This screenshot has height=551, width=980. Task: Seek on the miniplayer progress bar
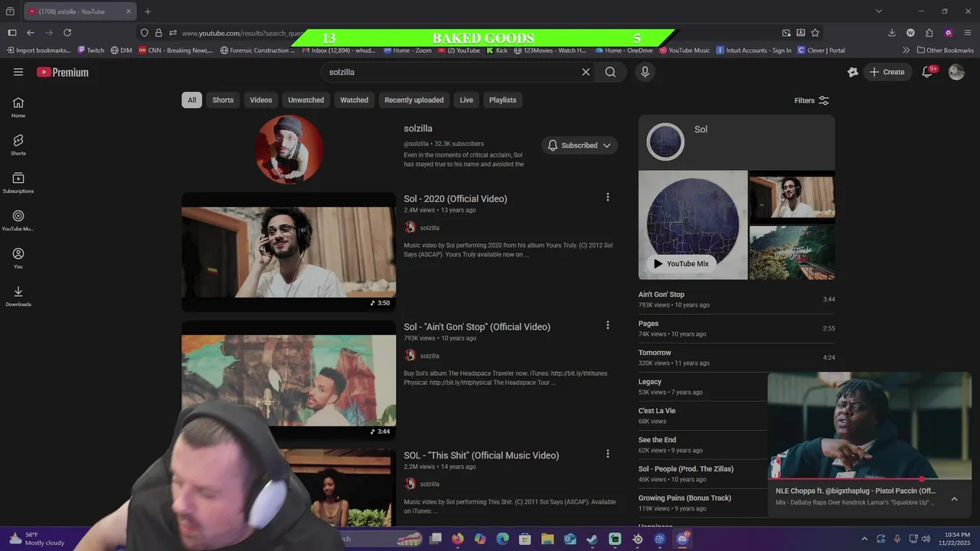870,479
